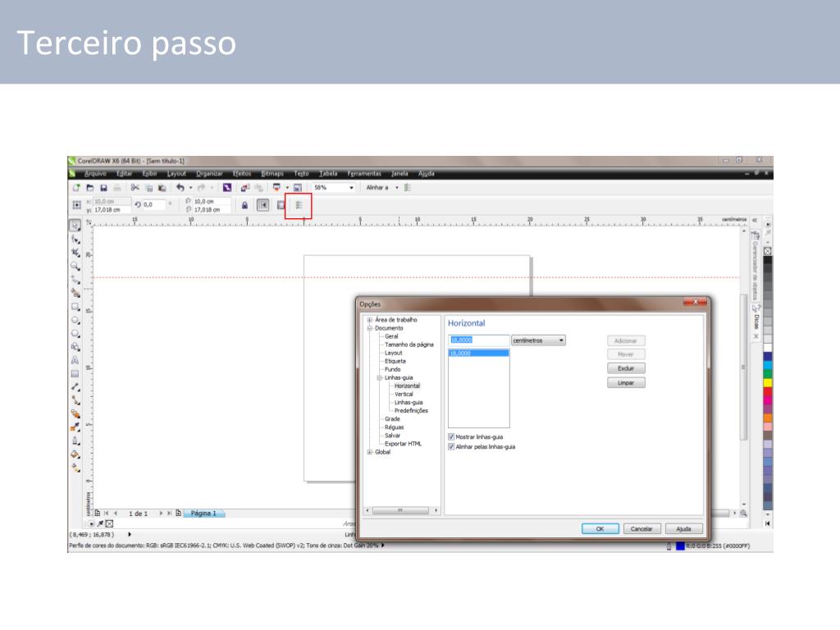Click the Import icon in toolbar
The height and width of the screenshot is (630, 840).
coord(244,188)
